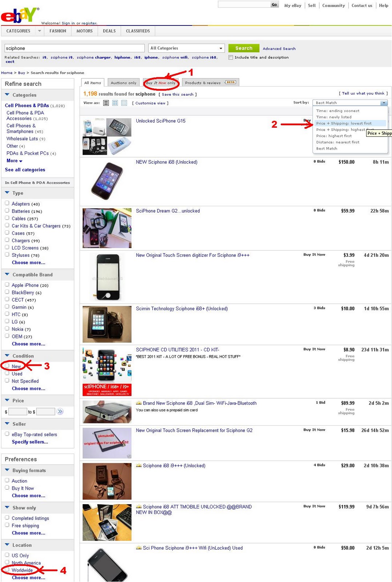Open My eBay link
This screenshot has width=392, height=582.
tap(293, 5)
